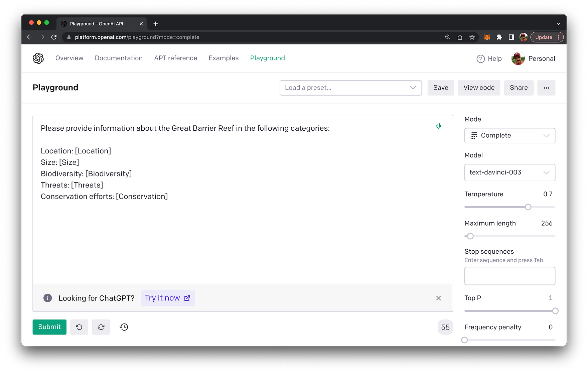Click the OpenAI logo in the header
The height and width of the screenshot is (374, 588).
[38, 58]
